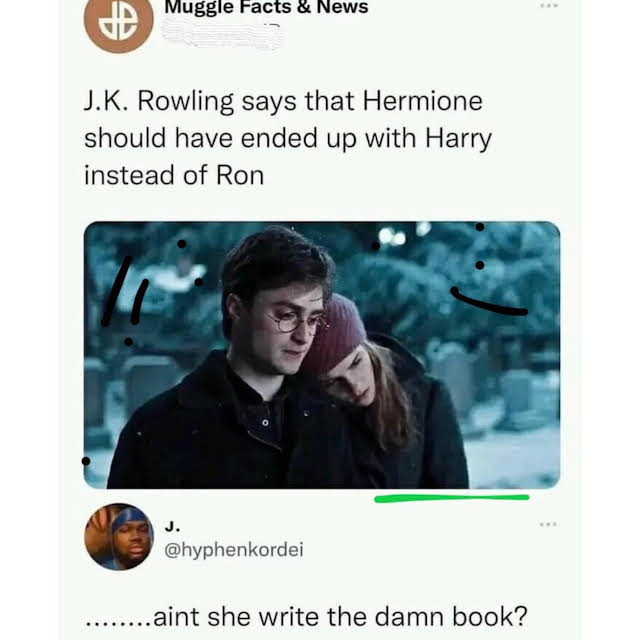
Task: Open the tweet text about J.K. Rowling
Action: point(288,139)
